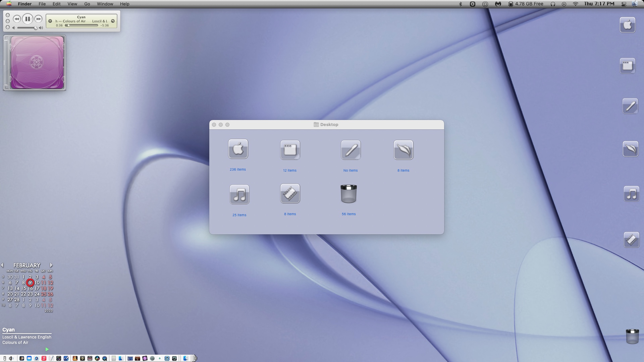Open the pencil folder icon on the desktop
Image resolution: width=644 pixels, height=362 pixels.
point(630,106)
